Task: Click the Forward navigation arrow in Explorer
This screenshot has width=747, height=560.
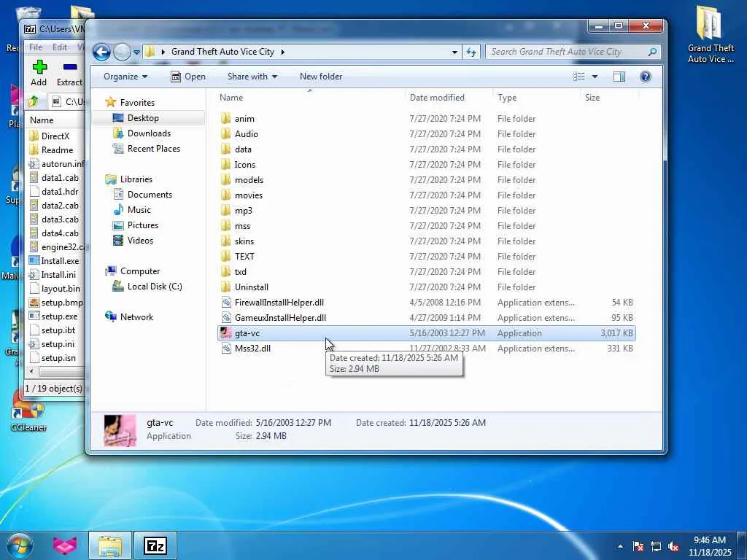Action: (x=122, y=52)
